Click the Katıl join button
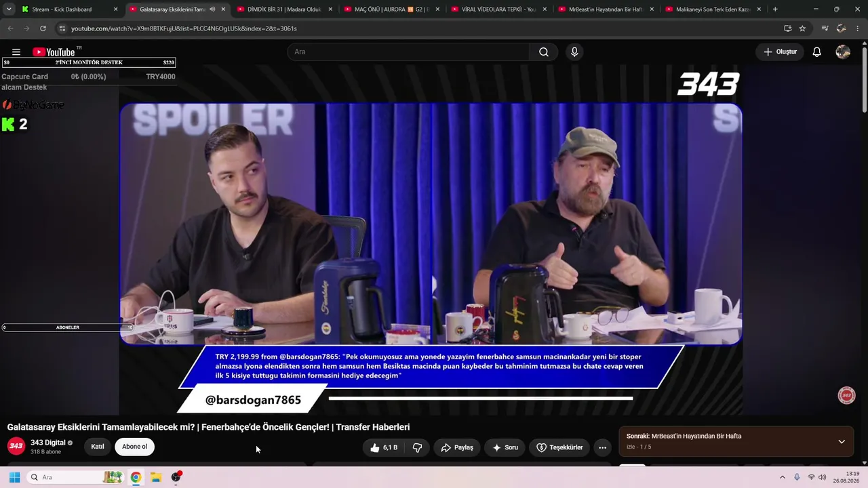Viewport: 868px width, 488px height. (98, 447)
